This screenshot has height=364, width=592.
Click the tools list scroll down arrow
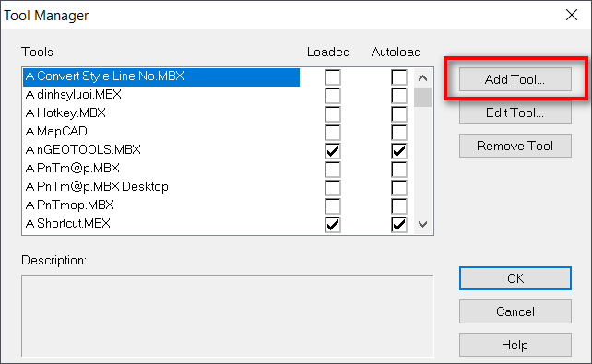[423, 224]
